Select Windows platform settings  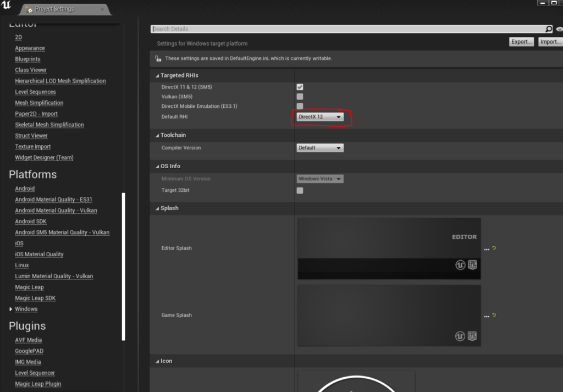pyautogui.click(x=26, y=309)
